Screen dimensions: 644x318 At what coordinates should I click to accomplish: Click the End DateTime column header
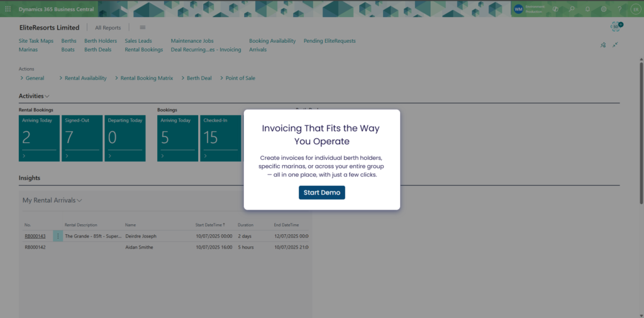286,225
